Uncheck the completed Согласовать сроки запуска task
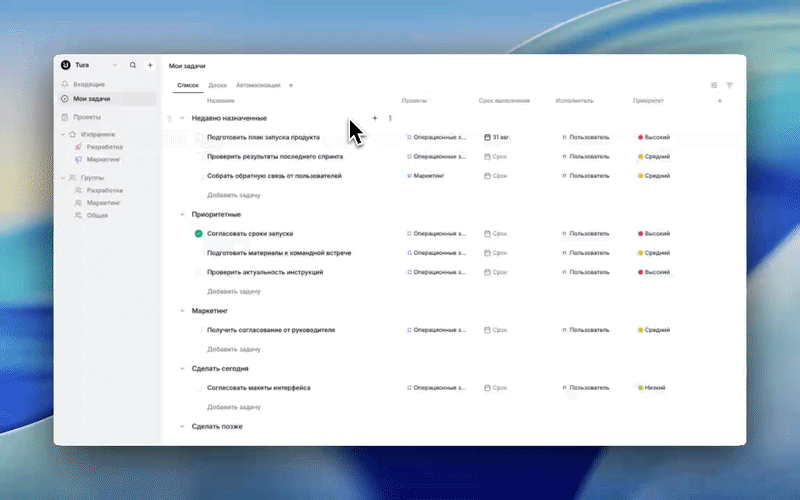Screen dimensions: 800x500 pos(198,234)
